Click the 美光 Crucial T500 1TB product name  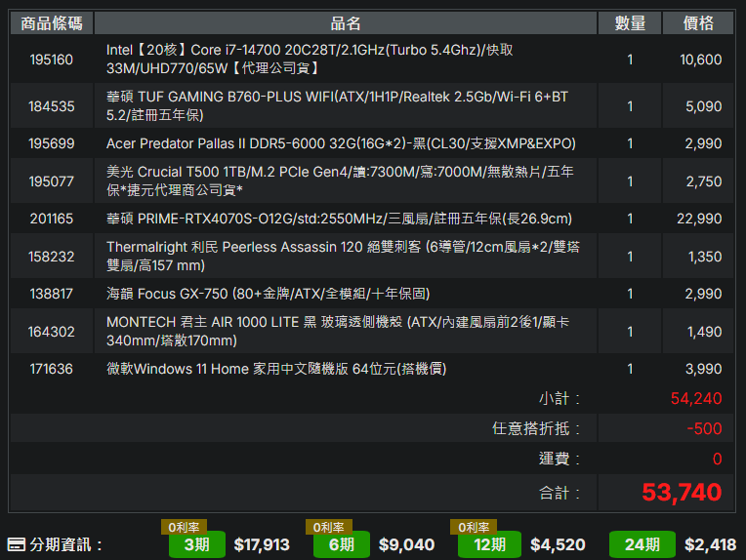pyautogui.click(x=340, y=180)
